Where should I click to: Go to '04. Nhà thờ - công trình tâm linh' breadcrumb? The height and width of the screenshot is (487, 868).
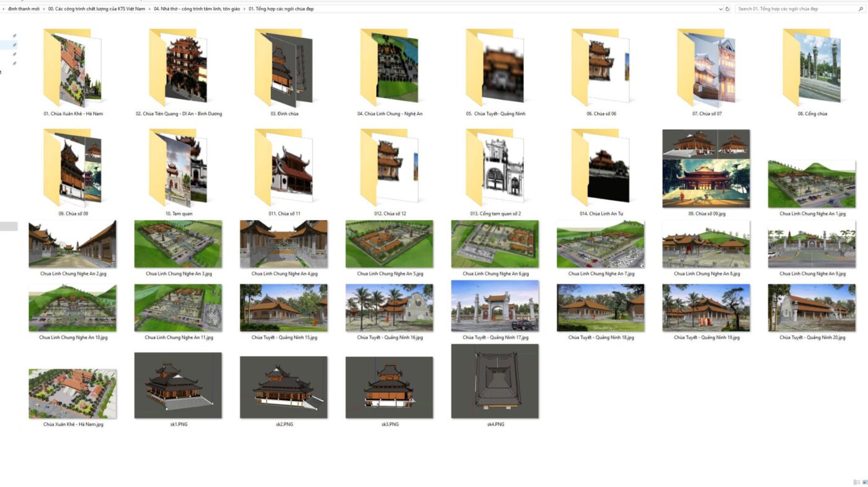pyautogui.click(x=197, y=9)
